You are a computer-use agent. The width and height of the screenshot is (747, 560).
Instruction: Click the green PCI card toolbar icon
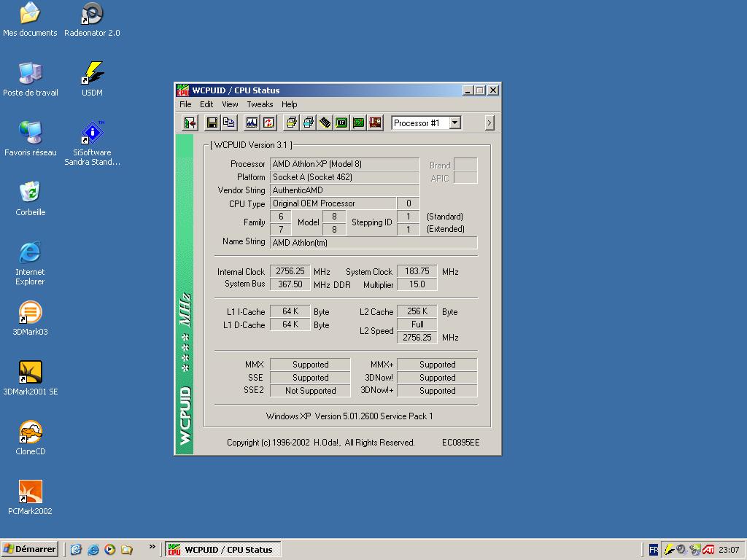pyautogui.click(x=358, y=122)
